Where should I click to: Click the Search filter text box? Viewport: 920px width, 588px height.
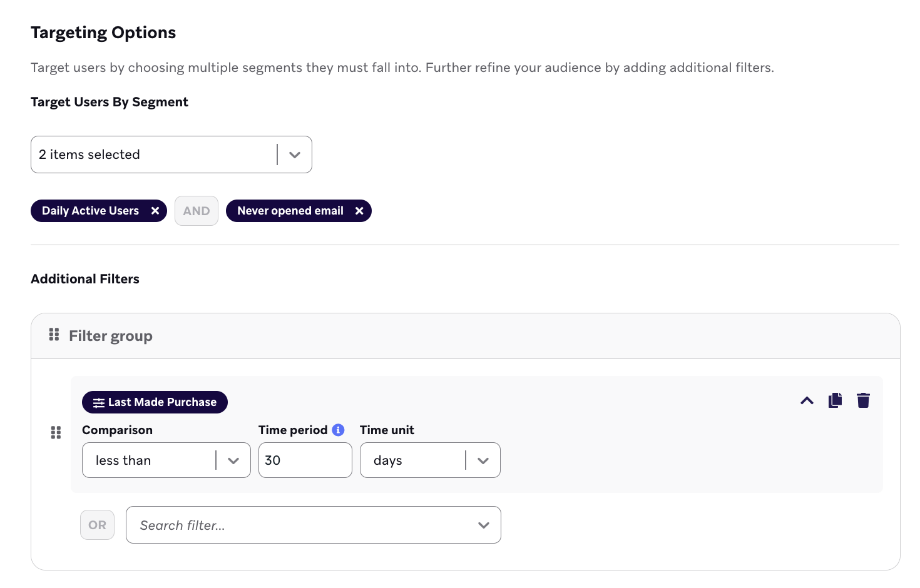300,525
